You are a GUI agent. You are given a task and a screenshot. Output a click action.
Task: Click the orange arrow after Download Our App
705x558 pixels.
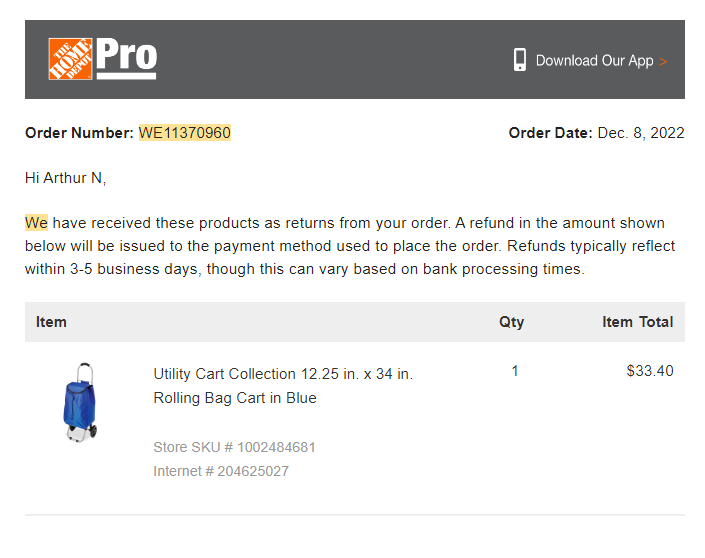tap(663, 62)
